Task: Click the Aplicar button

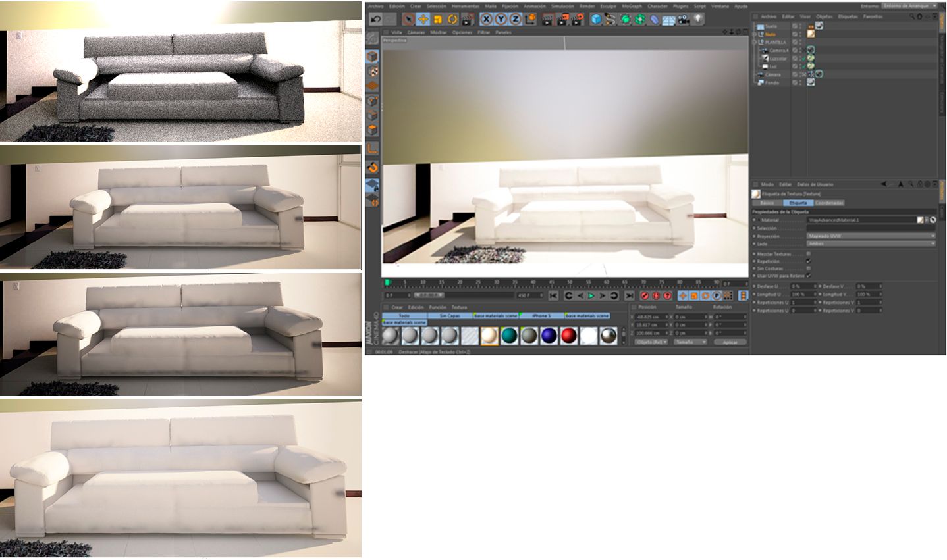Action: click(x=730, y=342)
